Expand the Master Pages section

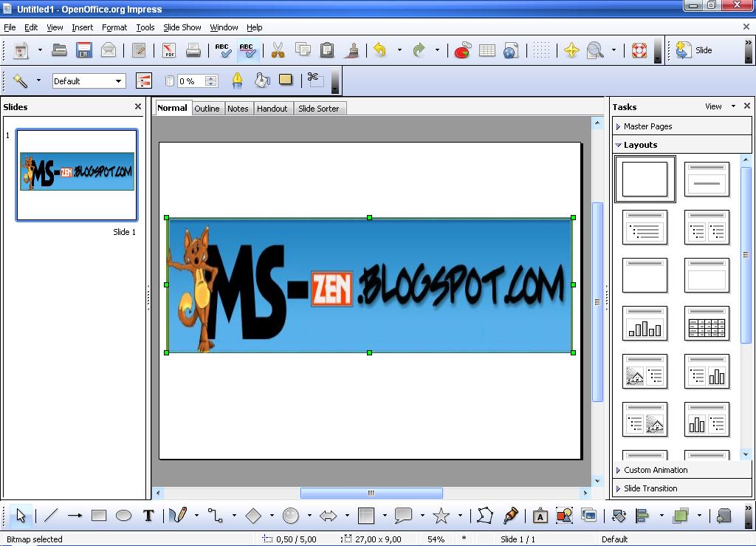tap(681, 126)
